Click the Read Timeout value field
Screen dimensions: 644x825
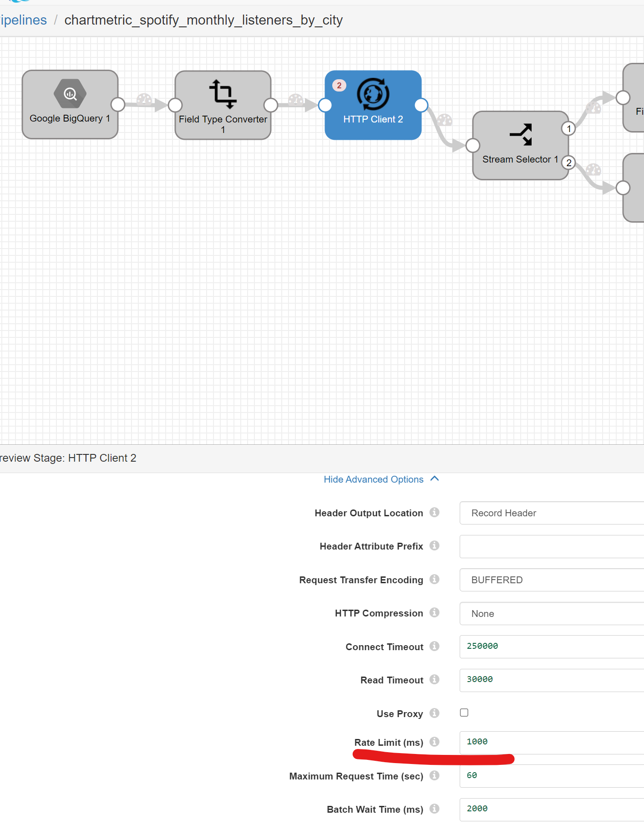point(552,680)
